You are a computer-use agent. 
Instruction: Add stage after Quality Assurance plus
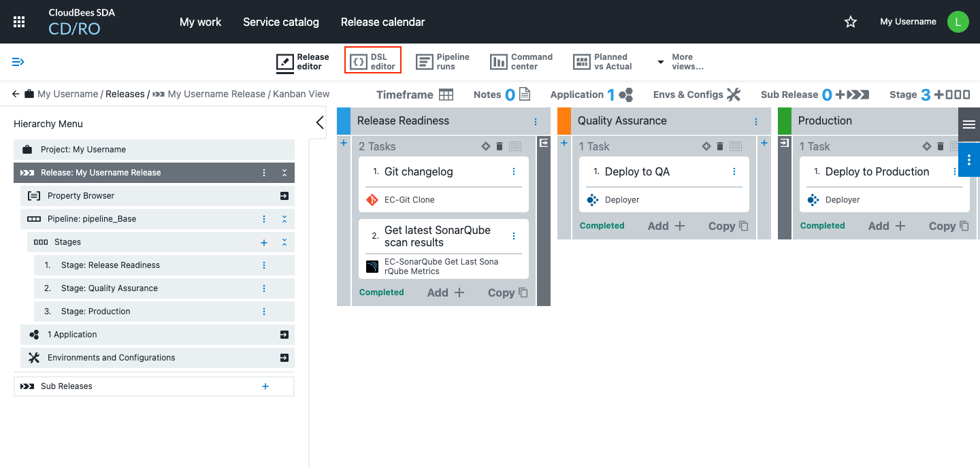point(764,143)
